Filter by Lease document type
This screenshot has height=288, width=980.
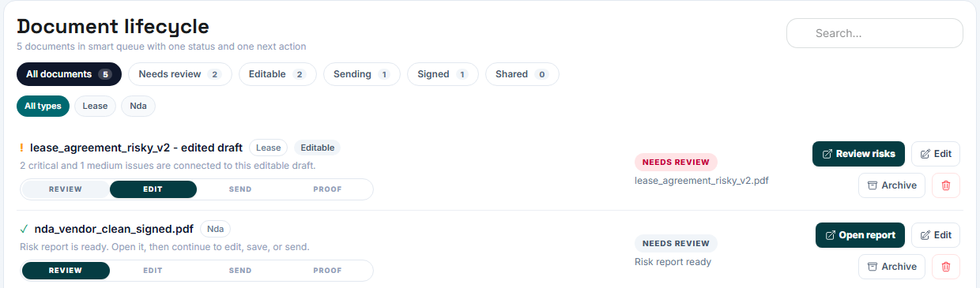(x=95, y=106)
